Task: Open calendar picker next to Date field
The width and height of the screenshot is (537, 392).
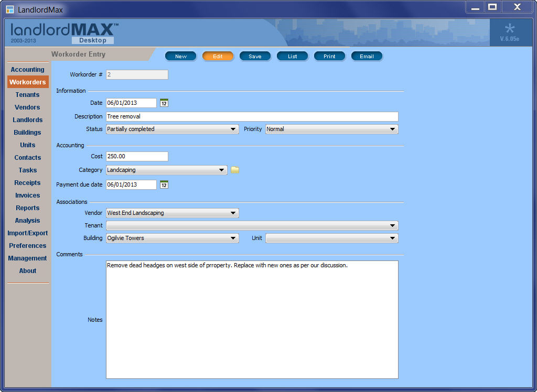Action: pyautogui.click(x=164, y=103)
